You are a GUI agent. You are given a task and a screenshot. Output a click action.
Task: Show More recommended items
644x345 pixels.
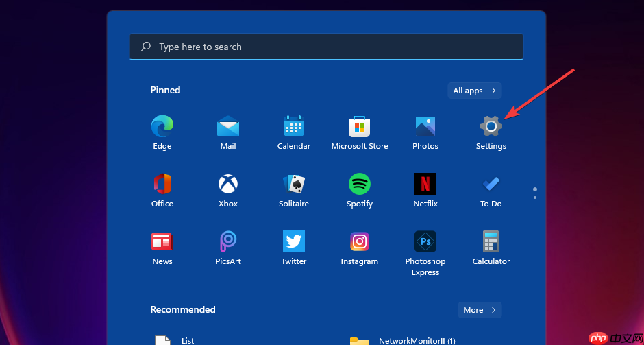pos(480,310)
